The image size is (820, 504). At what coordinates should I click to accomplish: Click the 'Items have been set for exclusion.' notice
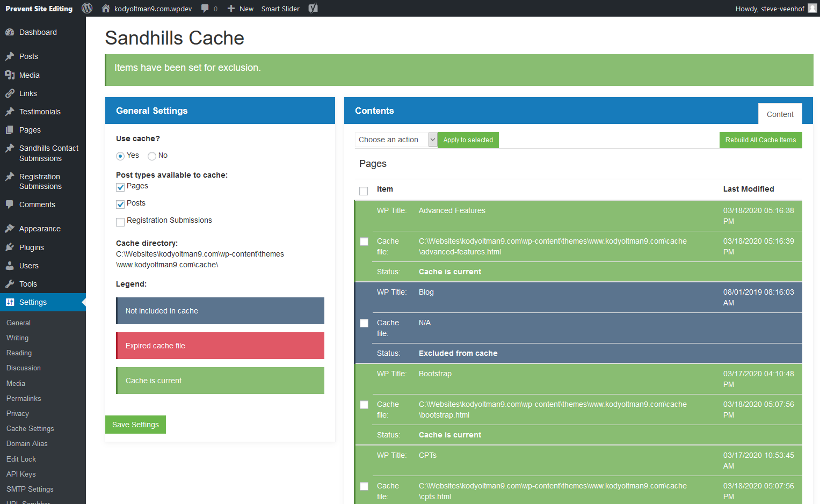(459, 70)
